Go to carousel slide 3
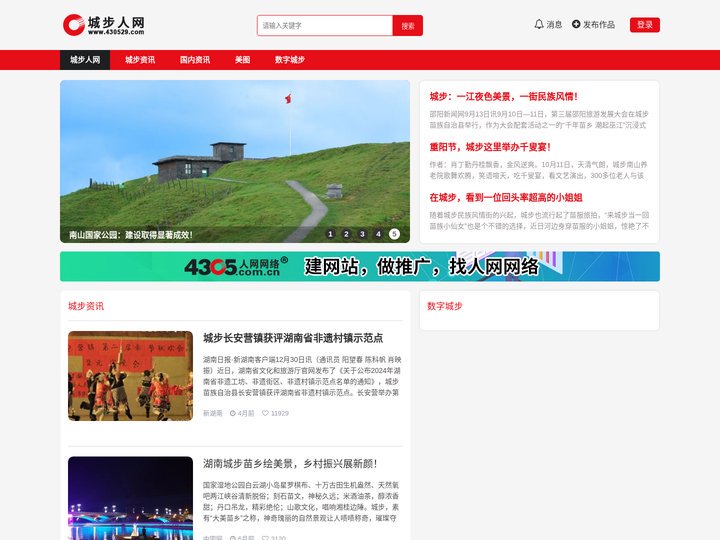Image resolution: width=720 pixels, height=540 pixels. [x=362, y=234]
